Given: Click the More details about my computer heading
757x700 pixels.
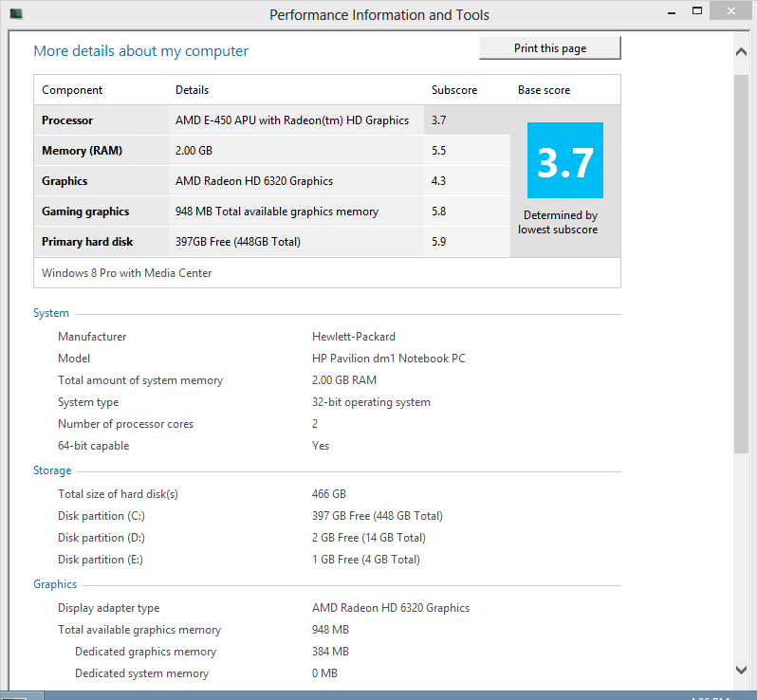Looking at the screenshot, I should point(141,51).
